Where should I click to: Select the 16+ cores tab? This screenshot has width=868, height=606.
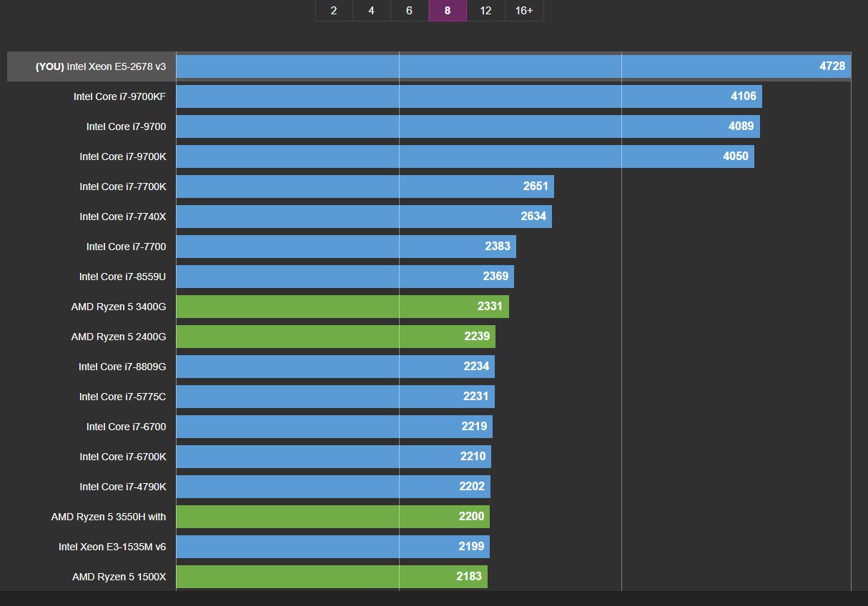click(524, 11)
